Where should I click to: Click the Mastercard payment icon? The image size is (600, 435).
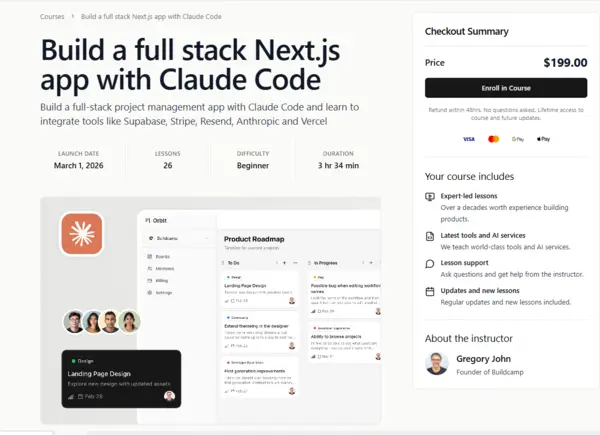(493, 139)
